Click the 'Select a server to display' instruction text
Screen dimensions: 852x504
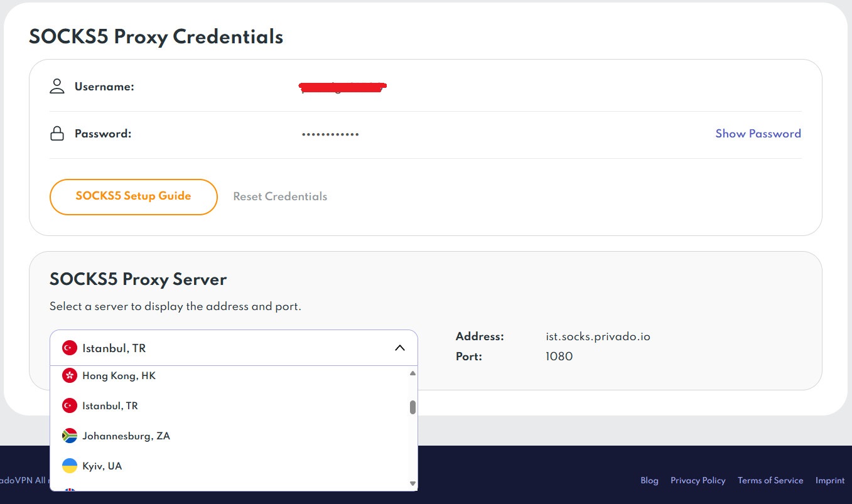coord(175,307)
